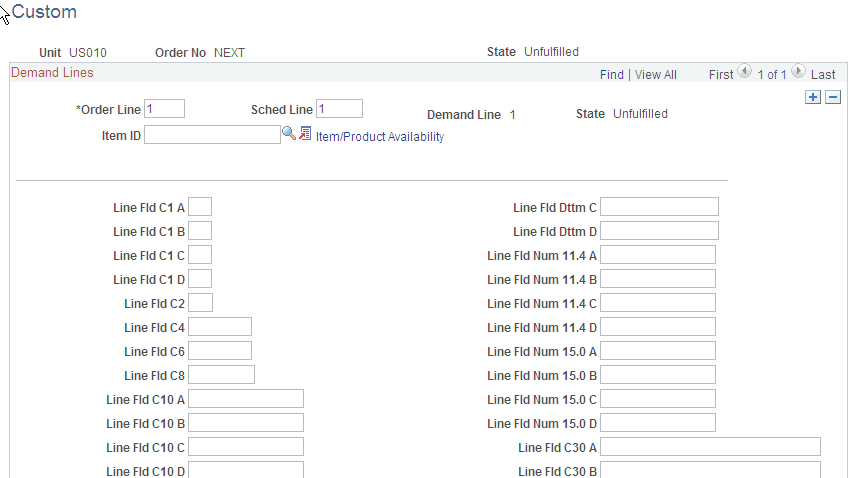Click the Order No value NEXT

click(x=230, y=53)
